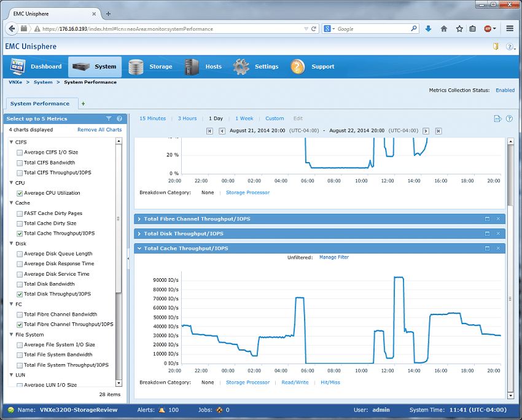Close Total Fibre Channel Throughput/IOPS chart

coord(498,219)
